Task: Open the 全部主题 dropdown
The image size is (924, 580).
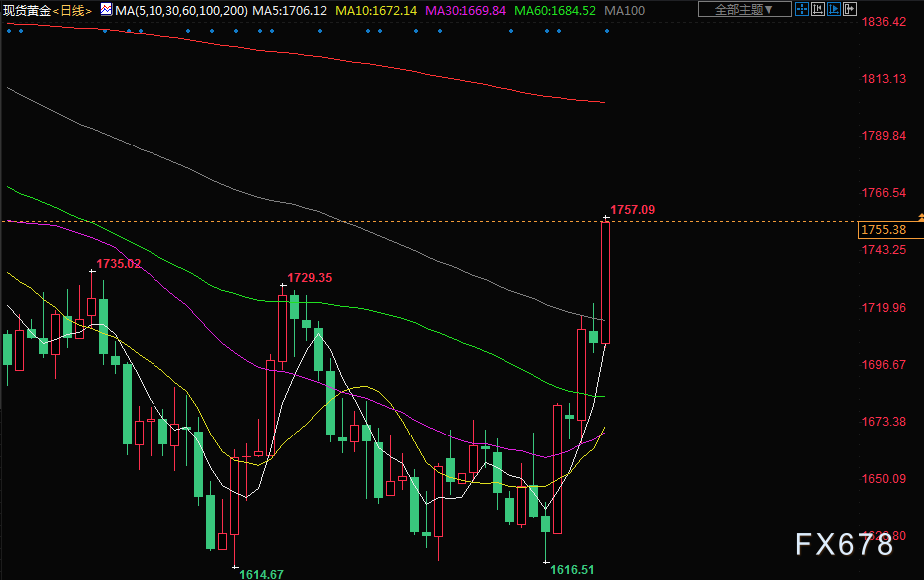Action: click(x=744, y=9)
